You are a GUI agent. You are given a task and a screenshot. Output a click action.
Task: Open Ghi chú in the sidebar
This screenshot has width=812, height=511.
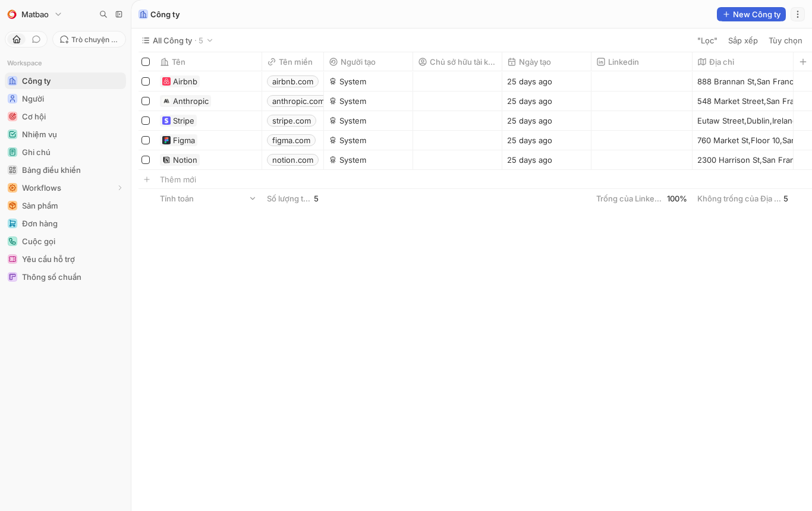point(65,152)
